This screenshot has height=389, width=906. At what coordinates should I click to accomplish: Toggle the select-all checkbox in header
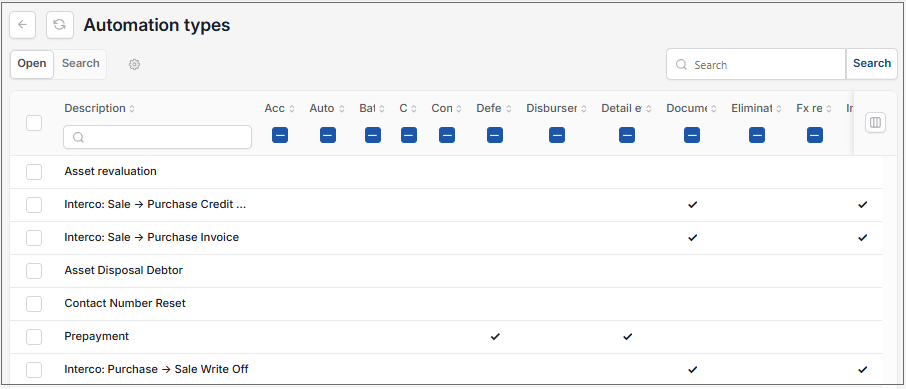34,123
